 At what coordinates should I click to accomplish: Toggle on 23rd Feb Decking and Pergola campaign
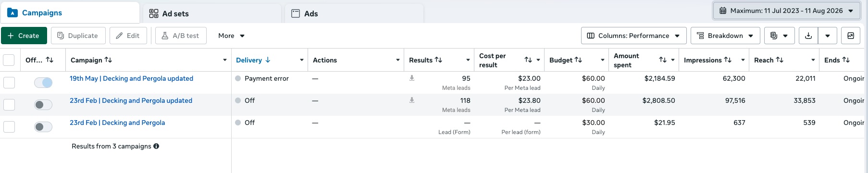click(43, 127)
